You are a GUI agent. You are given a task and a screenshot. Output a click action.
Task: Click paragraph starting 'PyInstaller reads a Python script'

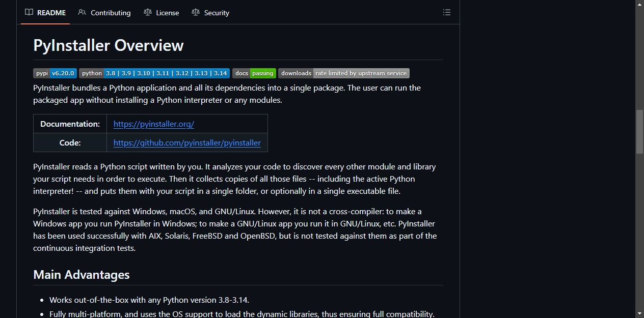234,179
